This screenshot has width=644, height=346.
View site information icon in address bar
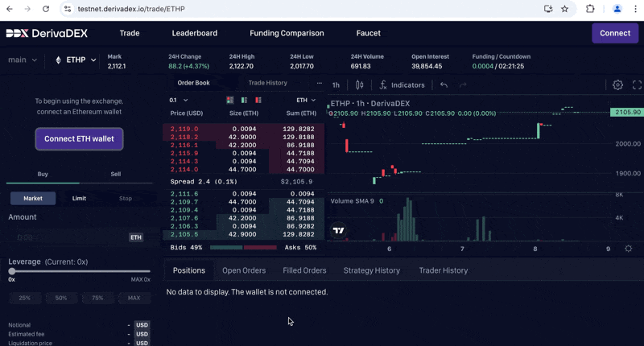tap(68, 9)
